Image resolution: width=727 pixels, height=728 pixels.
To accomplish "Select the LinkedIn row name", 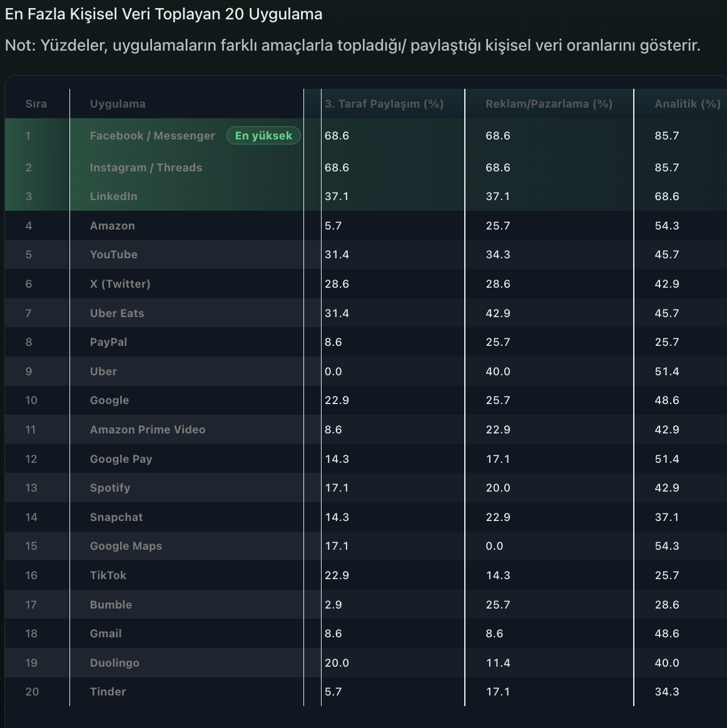I will point(113,196).
